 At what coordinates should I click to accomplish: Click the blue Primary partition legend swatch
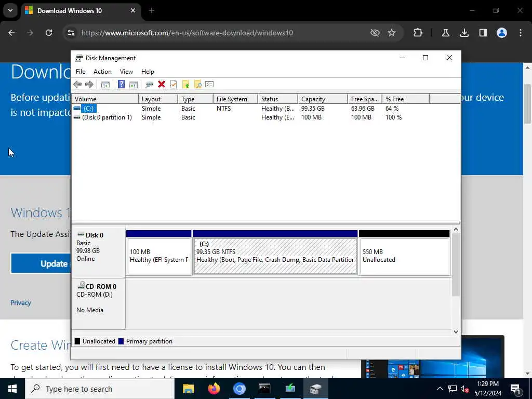(121, 341)
